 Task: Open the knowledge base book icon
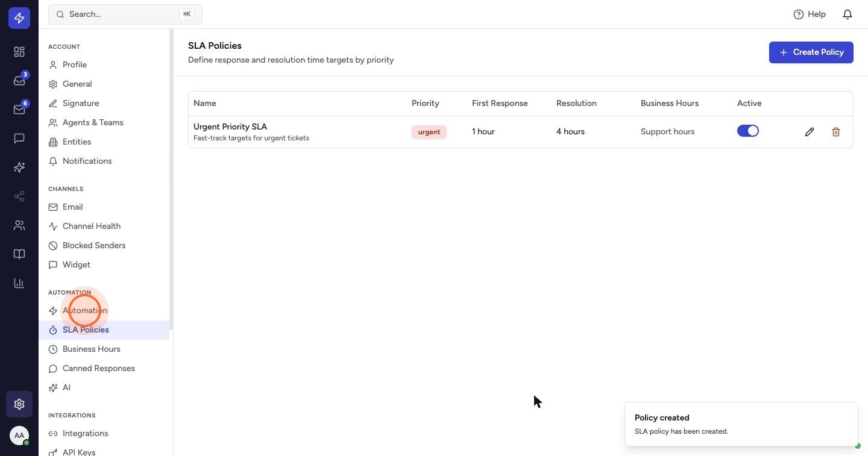(x=19, y=254)
